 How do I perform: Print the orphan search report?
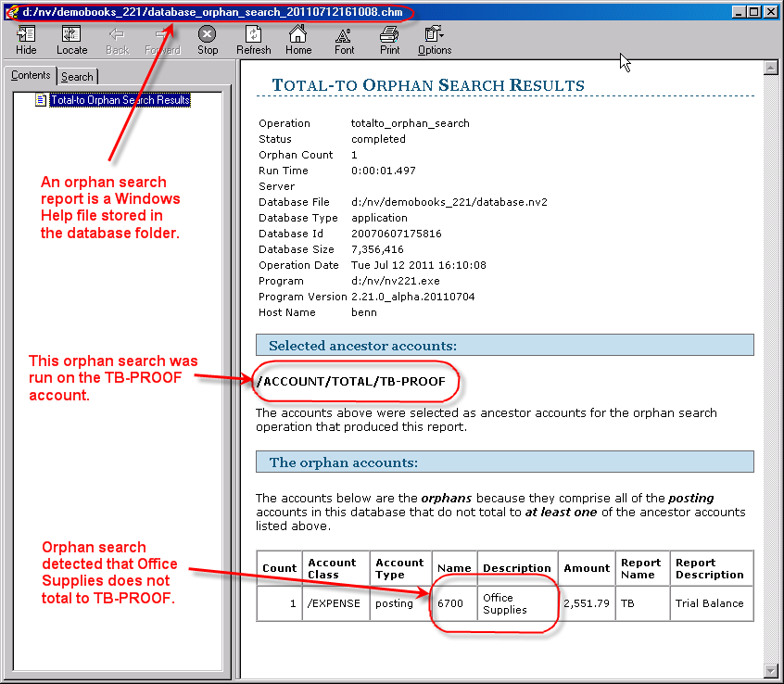coord(389,40)
